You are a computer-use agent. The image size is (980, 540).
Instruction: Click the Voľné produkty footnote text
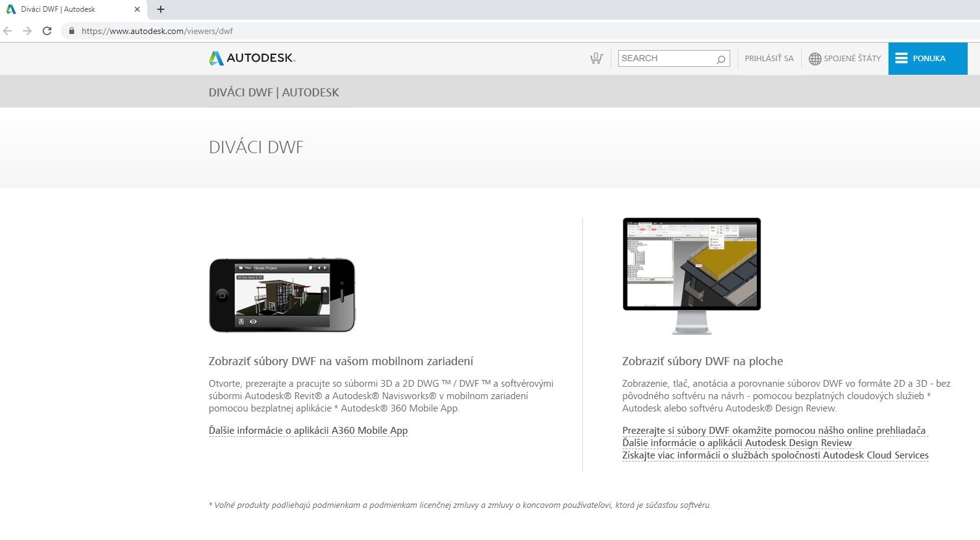460,505
